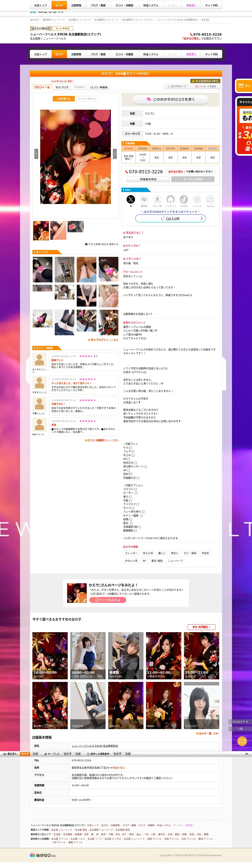Screen dimensions: 252x868
Task: Click the 料金表を見る button
Action: [x=148, y=179]
